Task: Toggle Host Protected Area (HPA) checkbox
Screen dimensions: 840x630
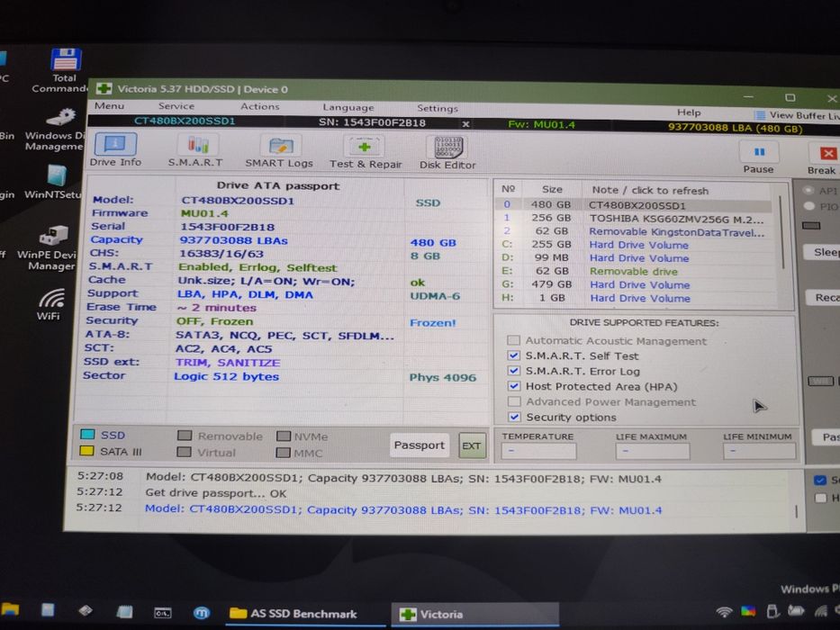Action: point(514,386)
